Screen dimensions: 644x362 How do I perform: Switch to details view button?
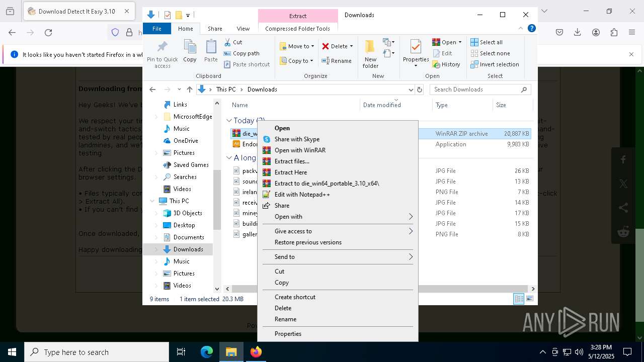tap(519, 299)
